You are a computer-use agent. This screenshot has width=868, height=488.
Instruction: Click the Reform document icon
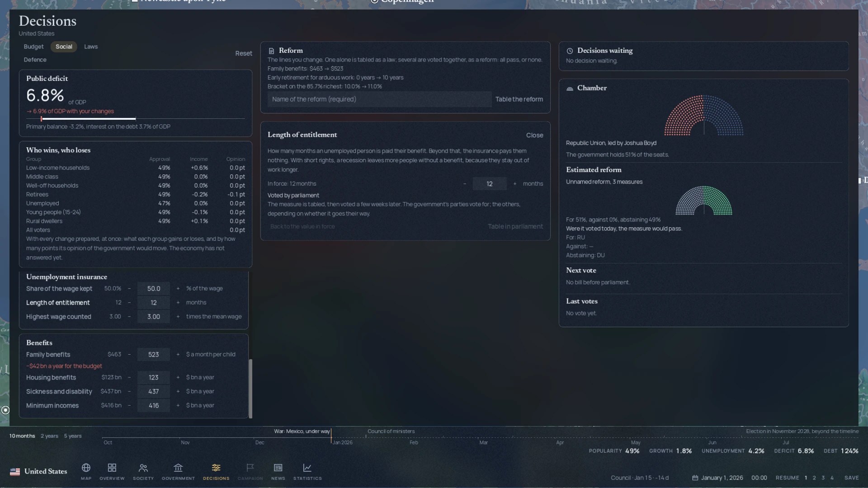(271, 51)
